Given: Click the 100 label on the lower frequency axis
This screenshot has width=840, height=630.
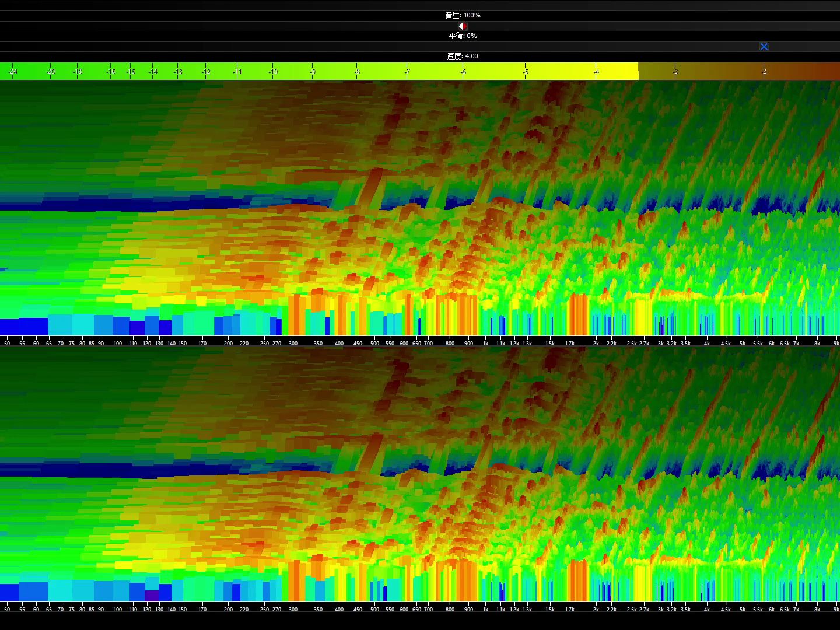Looking at the screenshot, I should click(118, 609).
